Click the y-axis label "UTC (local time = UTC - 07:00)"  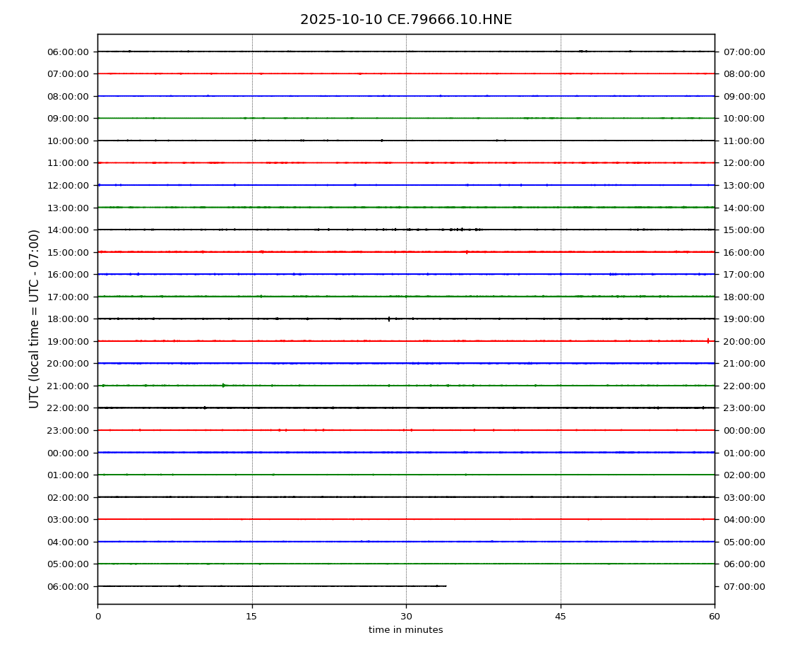35,319
